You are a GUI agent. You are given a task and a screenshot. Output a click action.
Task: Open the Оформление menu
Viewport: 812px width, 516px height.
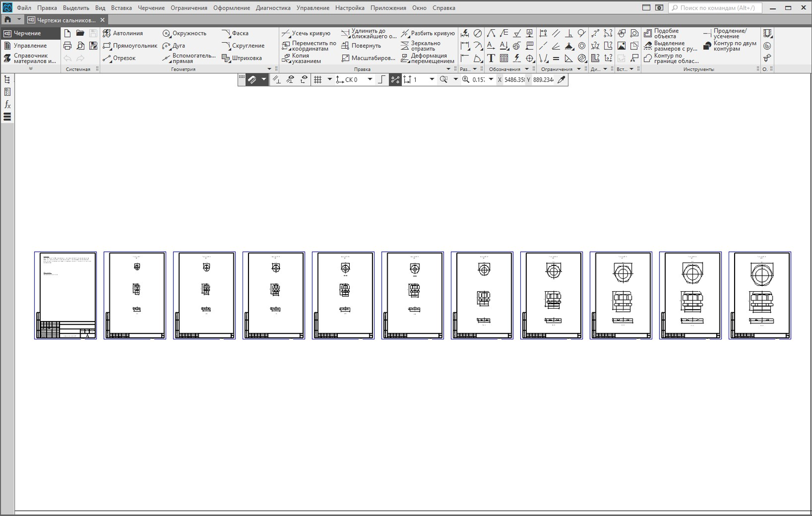(x=231, y=8)
